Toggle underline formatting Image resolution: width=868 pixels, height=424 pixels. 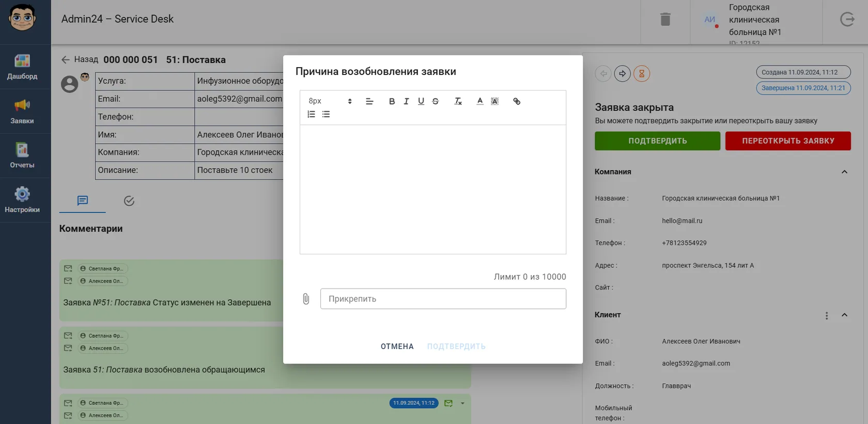click(421, 101)
